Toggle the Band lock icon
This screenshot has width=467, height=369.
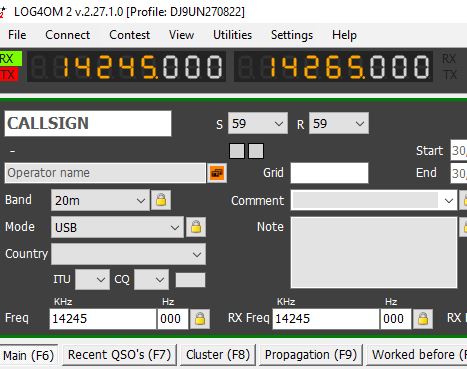(161, 200)
